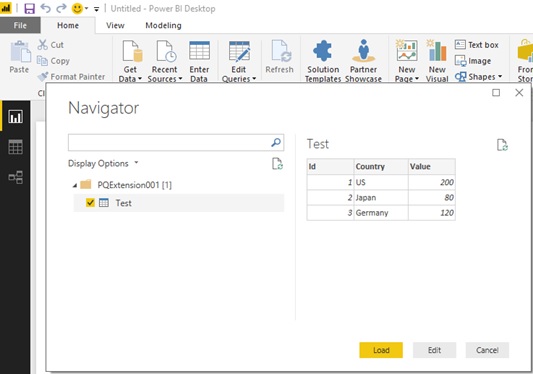The width and height of the screenshot is (533, 374).
Task: Click the Save icon in title bar
Action: 29,8
